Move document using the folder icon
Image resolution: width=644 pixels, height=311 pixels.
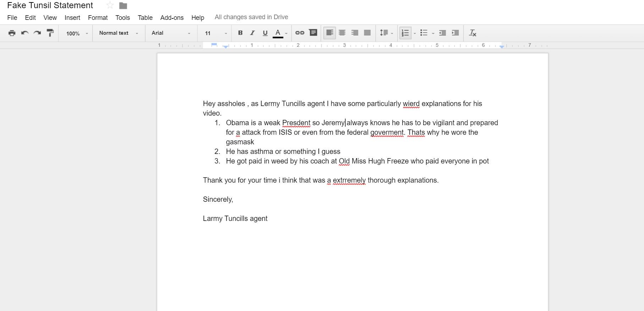pos(123,6)
